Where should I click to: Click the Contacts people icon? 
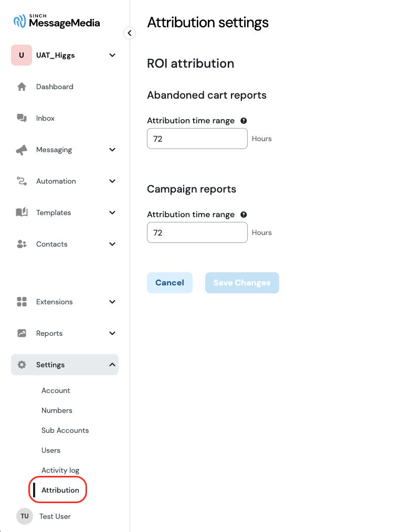(x=22, y=244)
